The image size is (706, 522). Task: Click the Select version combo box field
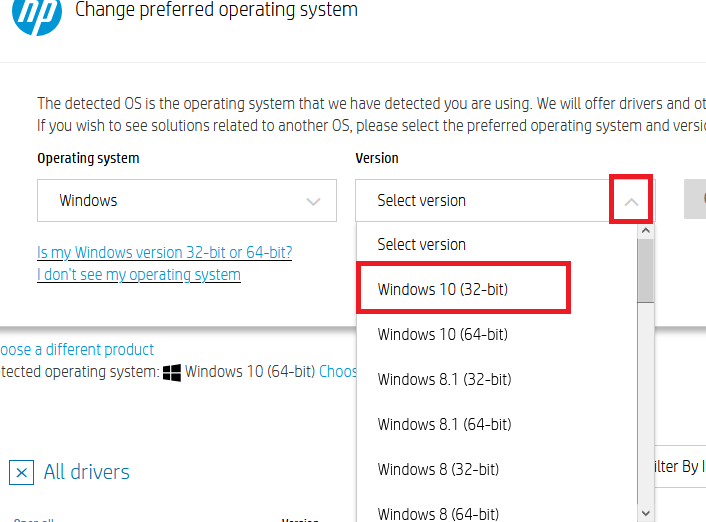505,200
